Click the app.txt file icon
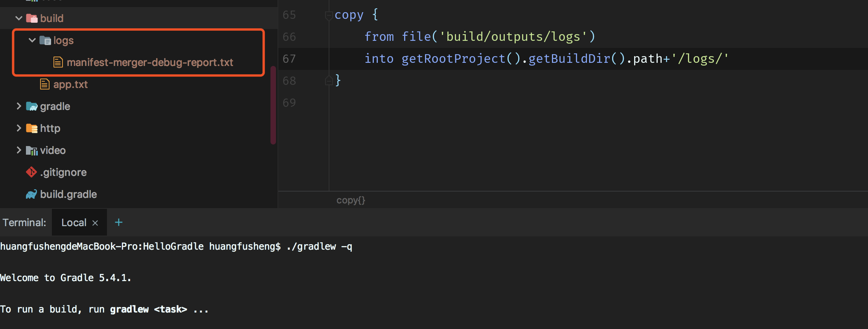Viewport: 868px width, 329px height. click(45, 84)
